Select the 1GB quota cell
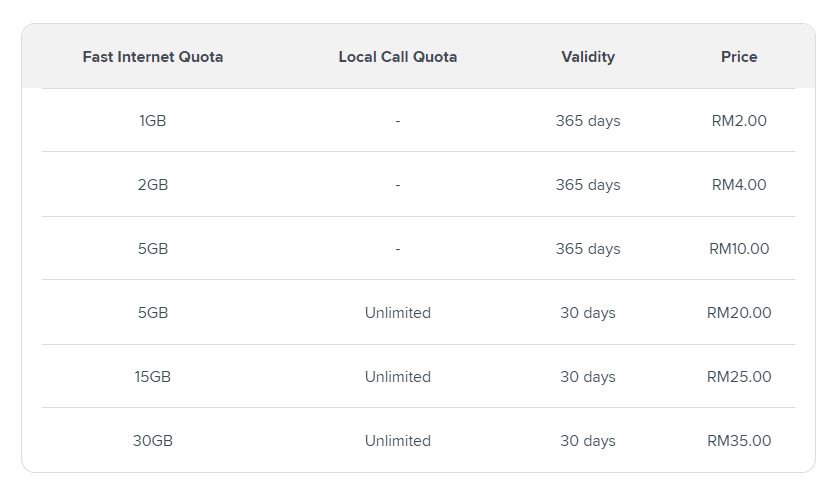Image resolution: width=831 pixels, height=482 pixels. pyautogui.click(x=153, y=121)
